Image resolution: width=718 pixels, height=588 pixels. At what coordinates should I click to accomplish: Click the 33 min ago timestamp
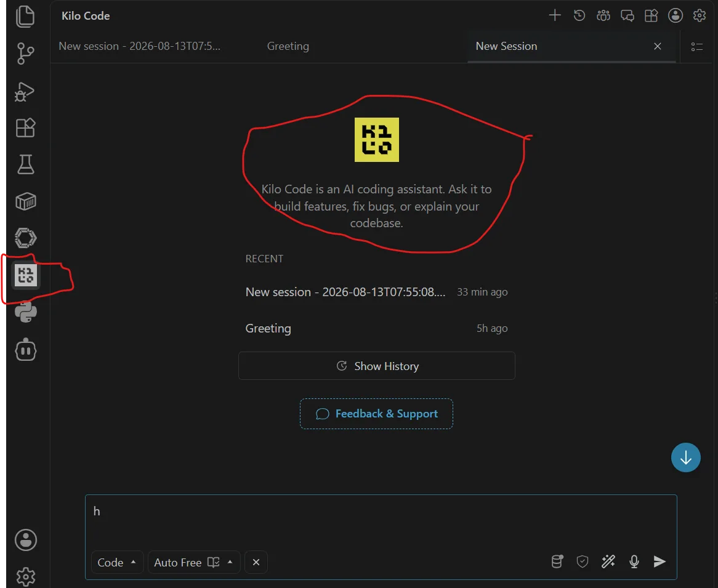[x=482, y=292]
